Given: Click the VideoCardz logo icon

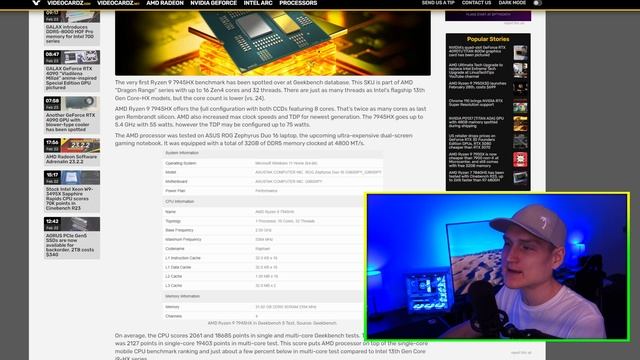Looking at the screenshot, I should click(36, 2).
